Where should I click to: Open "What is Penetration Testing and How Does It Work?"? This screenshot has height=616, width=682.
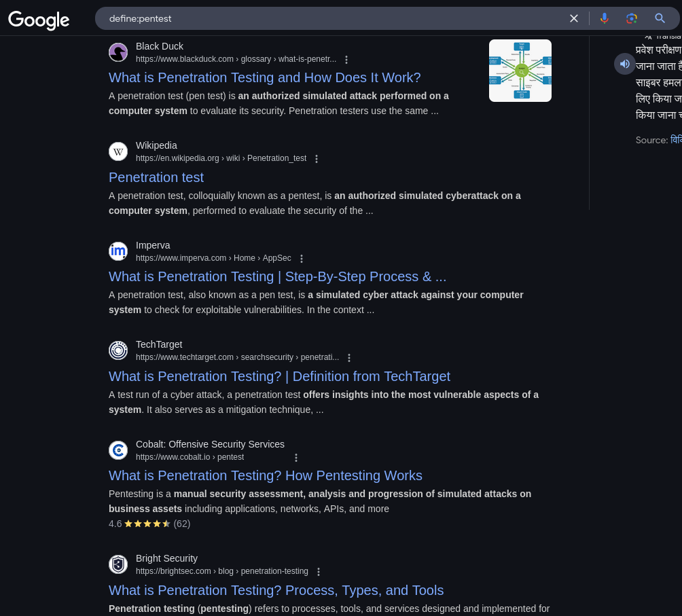[x=264, y=77]
